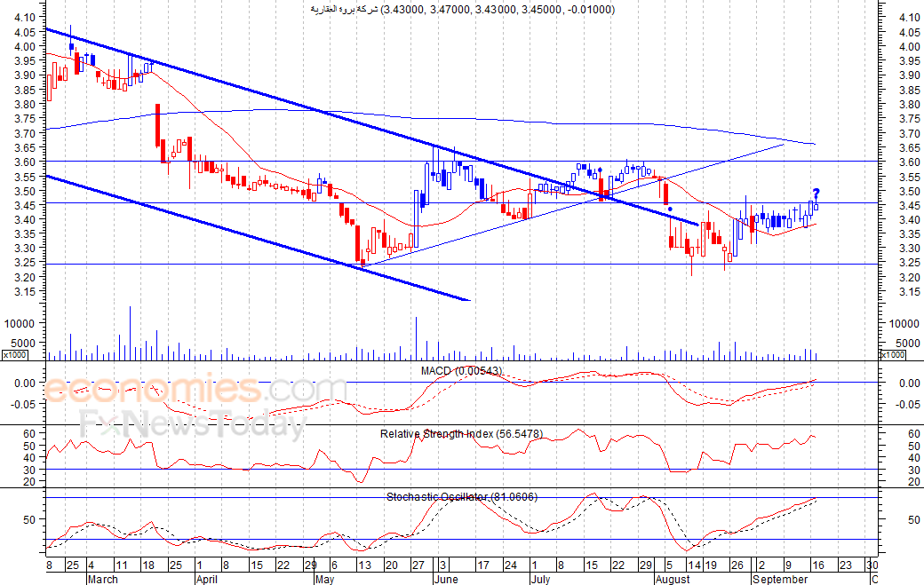The width and height of the screenshot is (924, 585).
Task: Click the x1000 volume multiplier on left
Action: pyautogui.click(x=14, y=355)
